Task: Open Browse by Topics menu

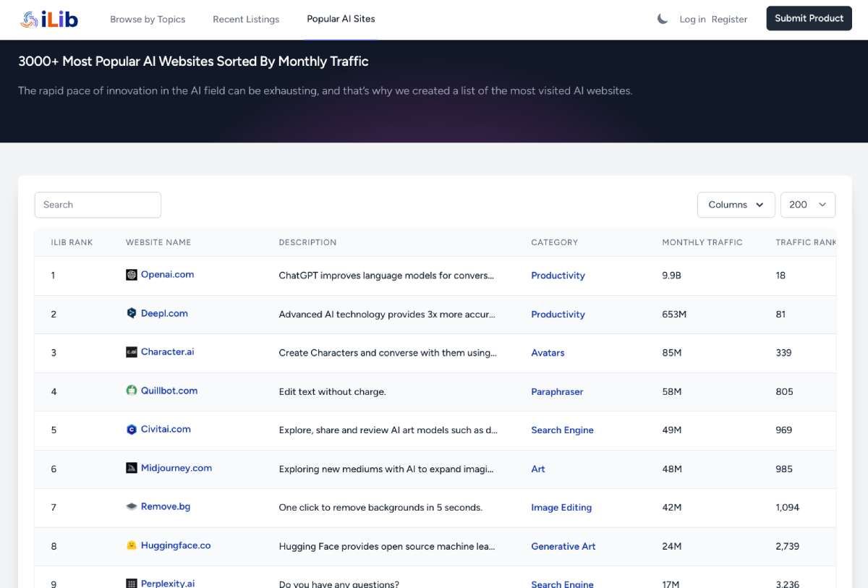Action: tap(148, 20)
